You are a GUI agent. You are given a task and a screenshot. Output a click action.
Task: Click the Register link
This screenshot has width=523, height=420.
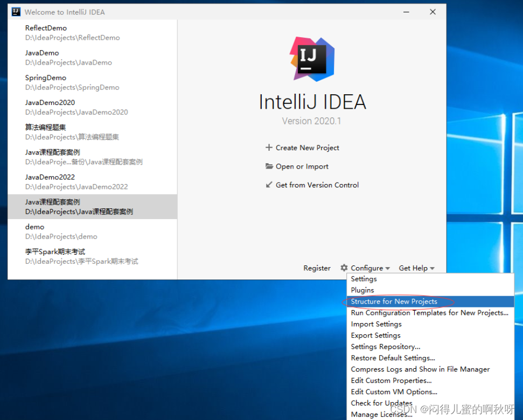pyautogui.click(x=317, y=268)
